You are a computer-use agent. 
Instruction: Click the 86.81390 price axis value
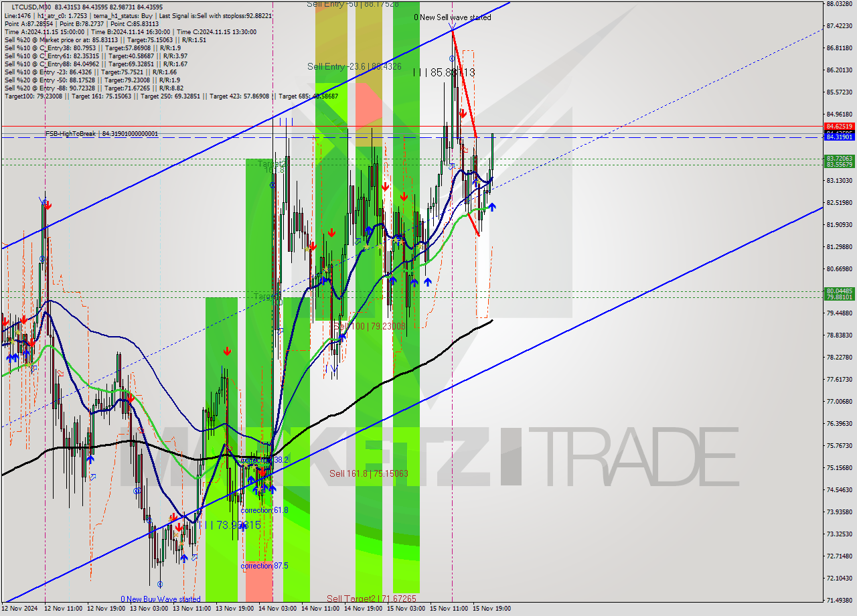click(839, 48)
